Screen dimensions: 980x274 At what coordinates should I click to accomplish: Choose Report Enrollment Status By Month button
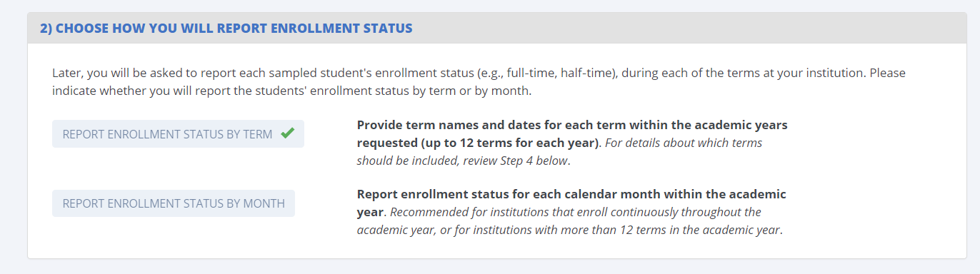tap(174, 203)
